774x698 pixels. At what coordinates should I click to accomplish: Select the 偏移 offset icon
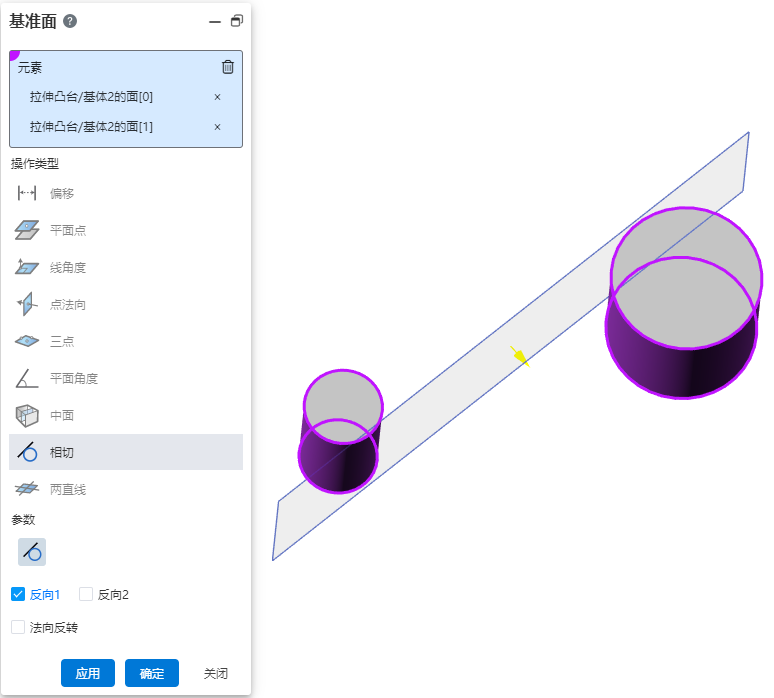pos(27,193)
